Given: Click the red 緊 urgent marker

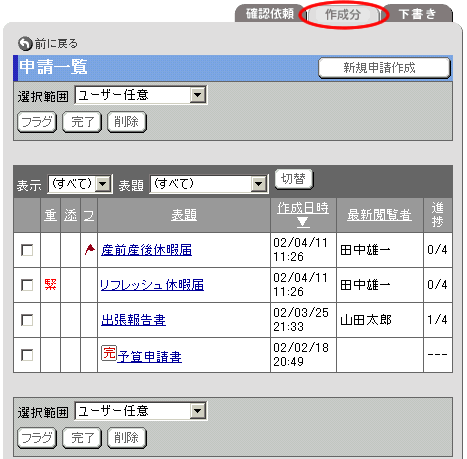Looking at the screenshot, I should 50,284.
